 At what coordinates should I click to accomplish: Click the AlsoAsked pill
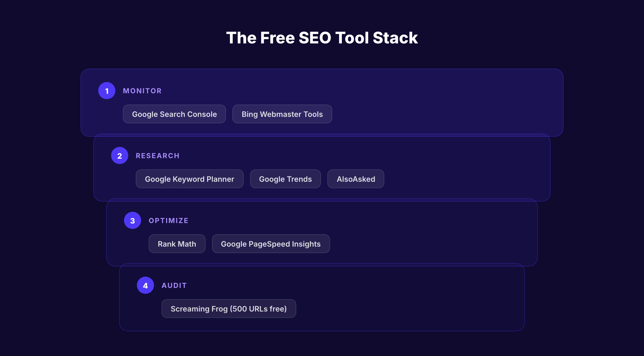(356, 179)
